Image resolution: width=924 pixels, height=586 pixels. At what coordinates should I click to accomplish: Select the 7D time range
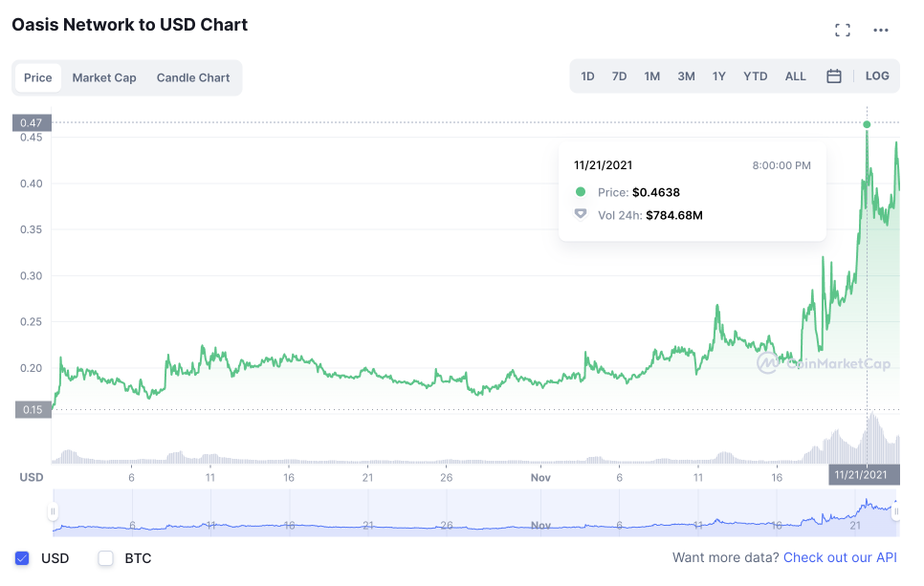click(x=619, y=76)
